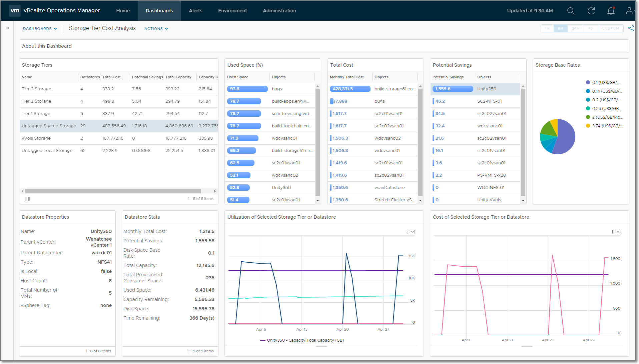639x364 pixels.
Task: Open the Dashboards dropdown
Action: click(40, 29)
